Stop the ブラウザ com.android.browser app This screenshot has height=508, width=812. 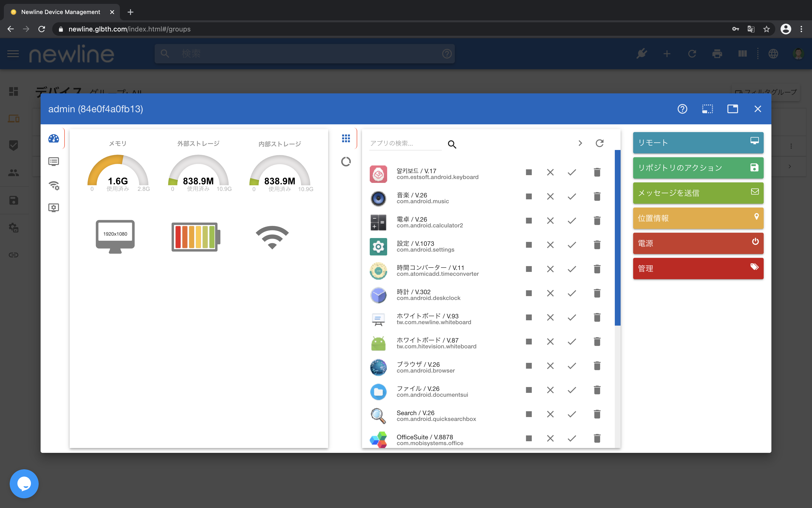(x=529, y=366)
